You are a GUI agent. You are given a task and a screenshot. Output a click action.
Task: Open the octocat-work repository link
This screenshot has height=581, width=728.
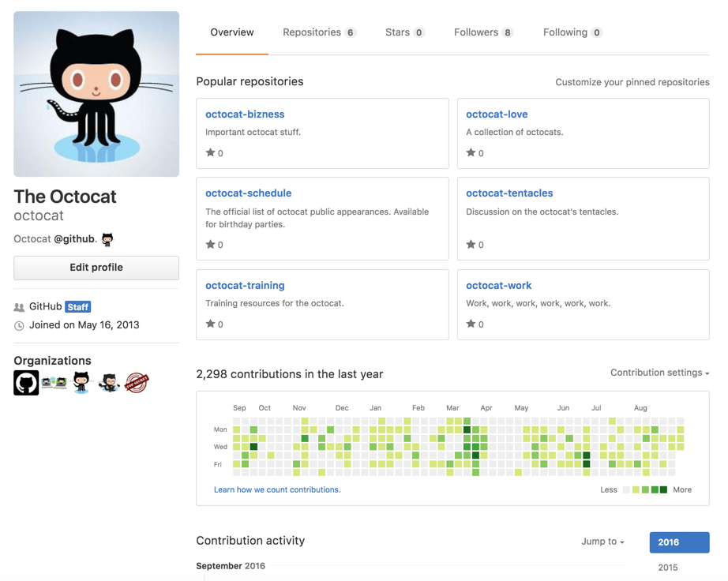pyautogui.click(x=499, y=286)
